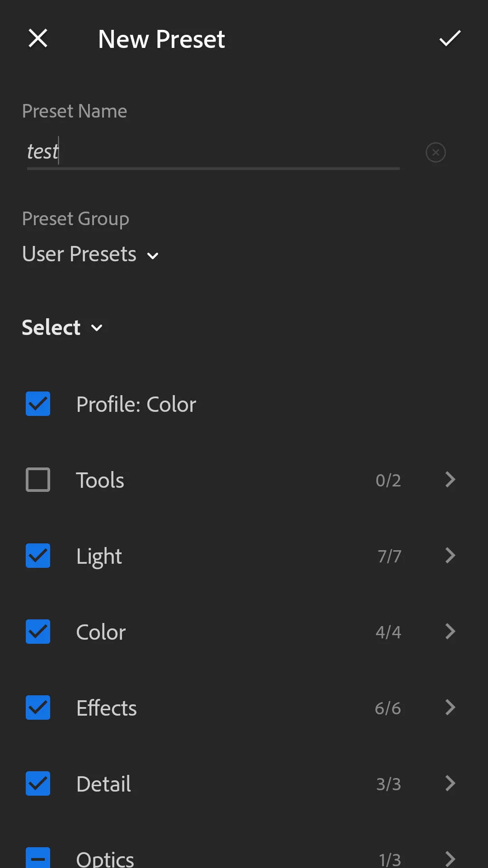Toggle the partially selected Optics checkbox
488x868 pixels.
38,858
